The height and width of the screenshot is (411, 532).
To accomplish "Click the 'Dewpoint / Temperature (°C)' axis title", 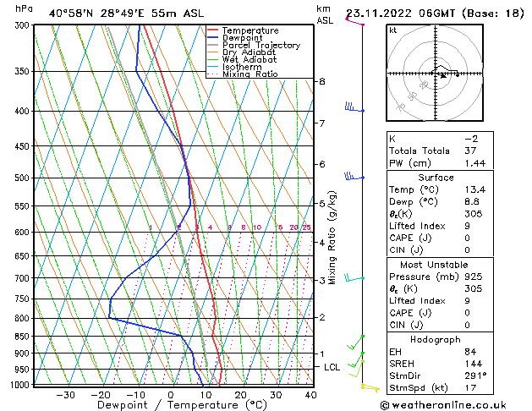I will (x=182, y=405).
